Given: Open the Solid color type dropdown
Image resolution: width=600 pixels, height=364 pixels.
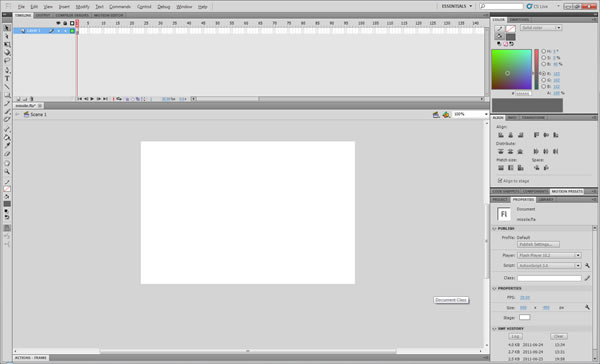Looking at the screenshot, I should tap(541, 28).
